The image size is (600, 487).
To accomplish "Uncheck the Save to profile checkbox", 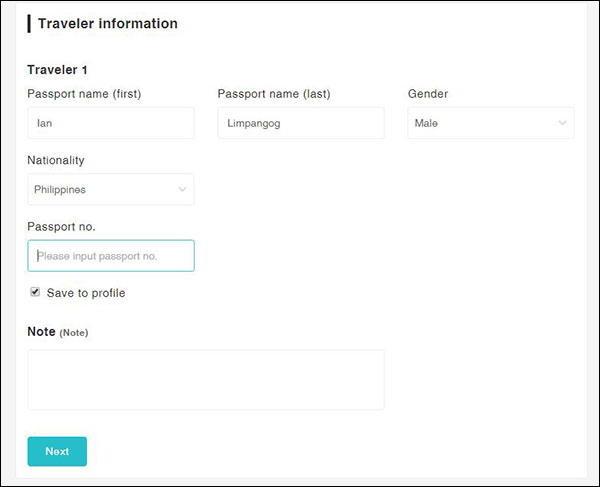I will click(x=35, y=292).
